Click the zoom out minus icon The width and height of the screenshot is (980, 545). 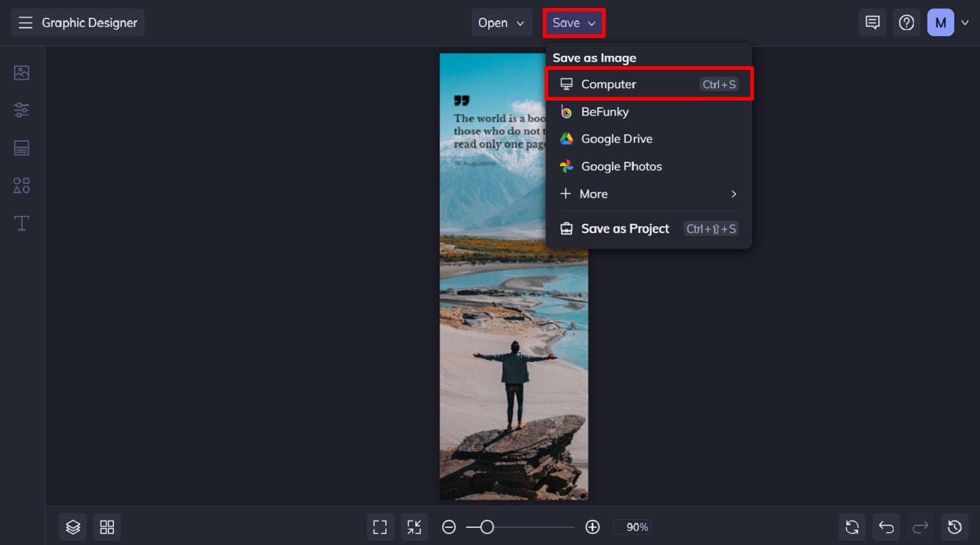pos(449,527)
